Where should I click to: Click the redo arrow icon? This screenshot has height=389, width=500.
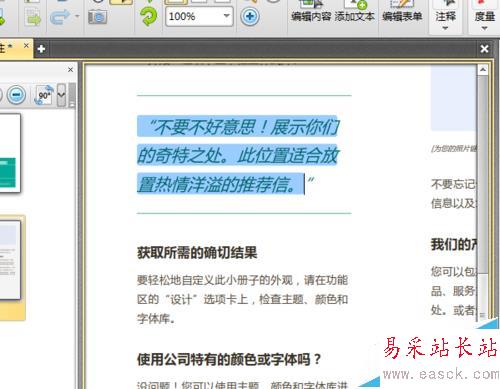tap(59, 17)
